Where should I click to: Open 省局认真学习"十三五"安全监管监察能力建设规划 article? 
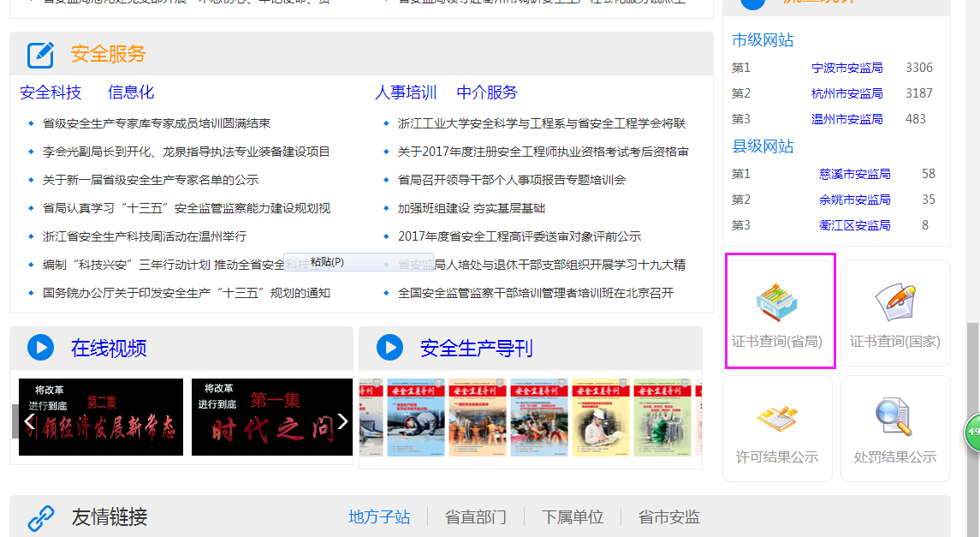187,208
